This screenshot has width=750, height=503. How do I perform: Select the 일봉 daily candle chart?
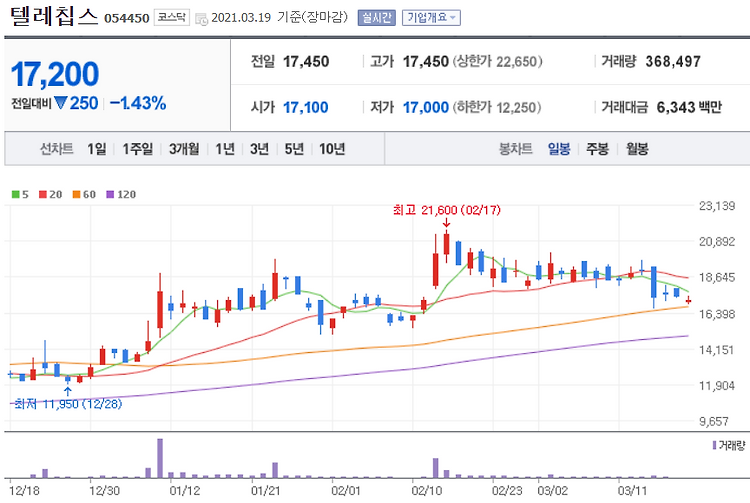tap(559, 149)
